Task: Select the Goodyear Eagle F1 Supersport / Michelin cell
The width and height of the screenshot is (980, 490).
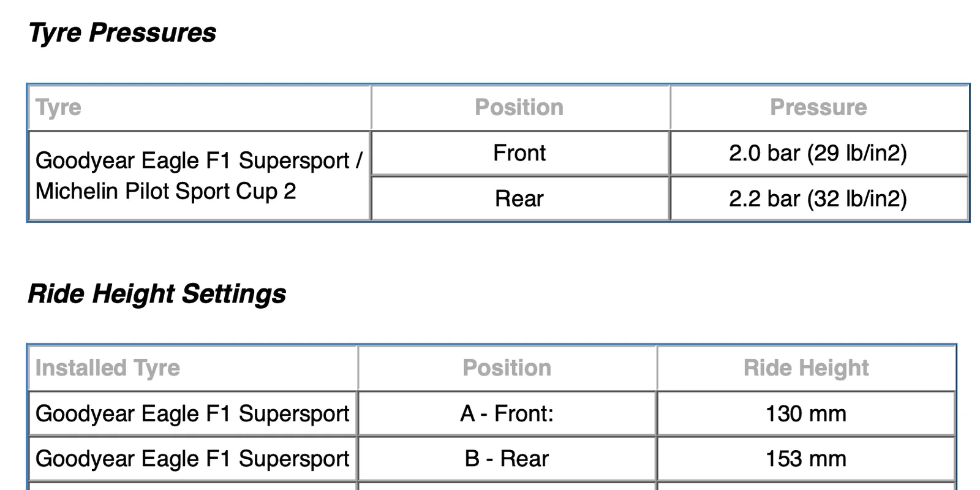Action: coord(199,176)
